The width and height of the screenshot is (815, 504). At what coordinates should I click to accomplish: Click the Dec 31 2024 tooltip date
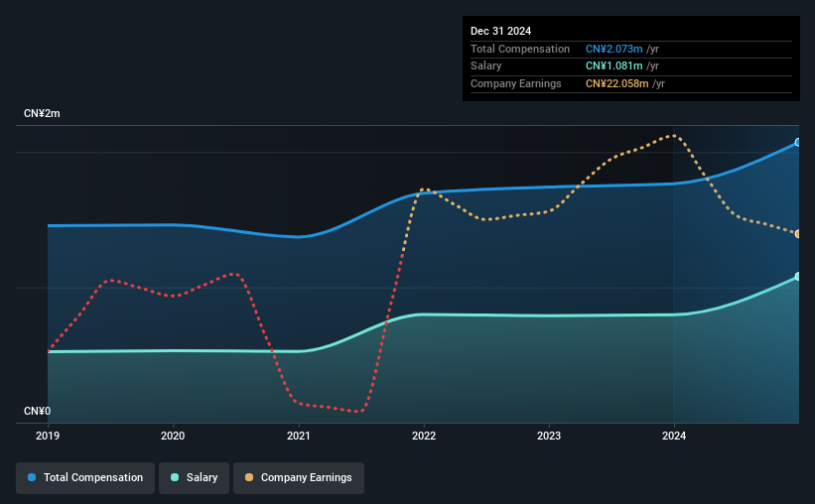click(x=500, y=31)
